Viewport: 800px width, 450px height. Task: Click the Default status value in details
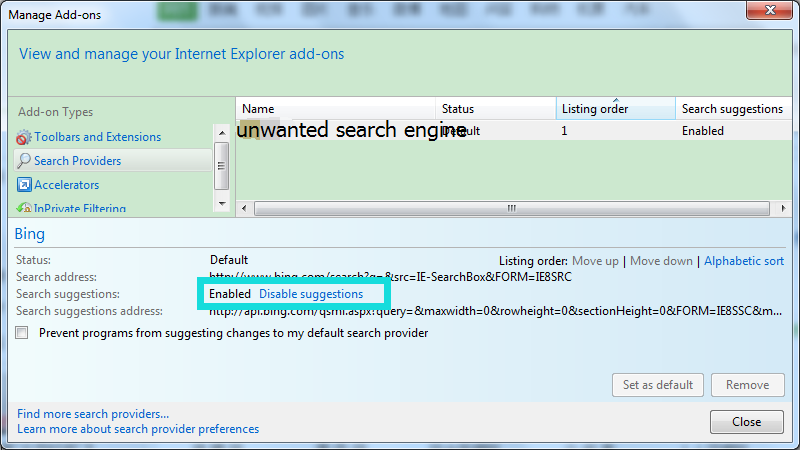click(229, 260)
